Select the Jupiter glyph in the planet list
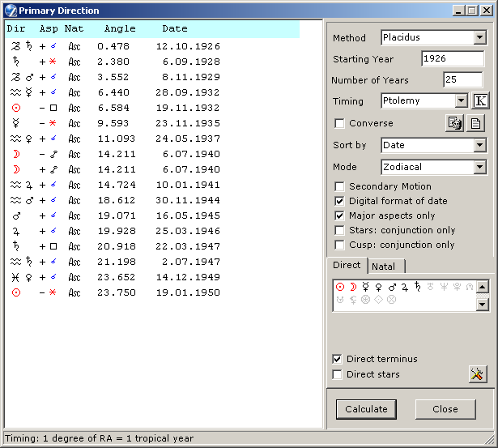This screenshot has width=498, height=448. tap(405, 288)
